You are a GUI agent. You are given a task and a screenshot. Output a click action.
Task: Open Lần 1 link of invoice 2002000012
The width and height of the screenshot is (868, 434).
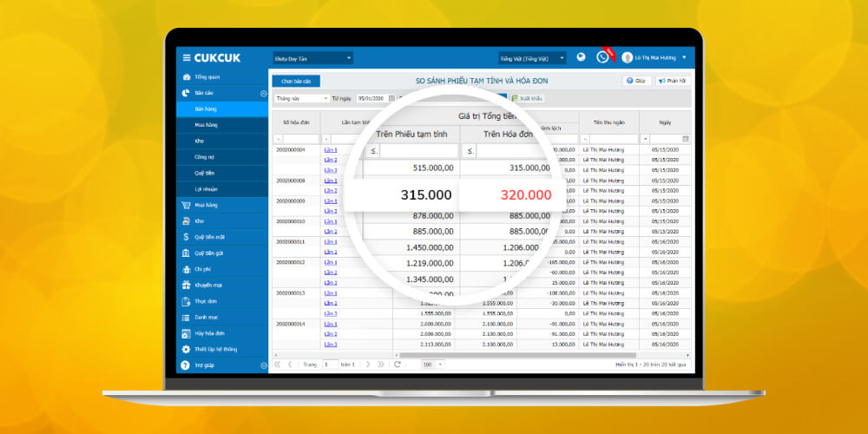tap(331, 262)
